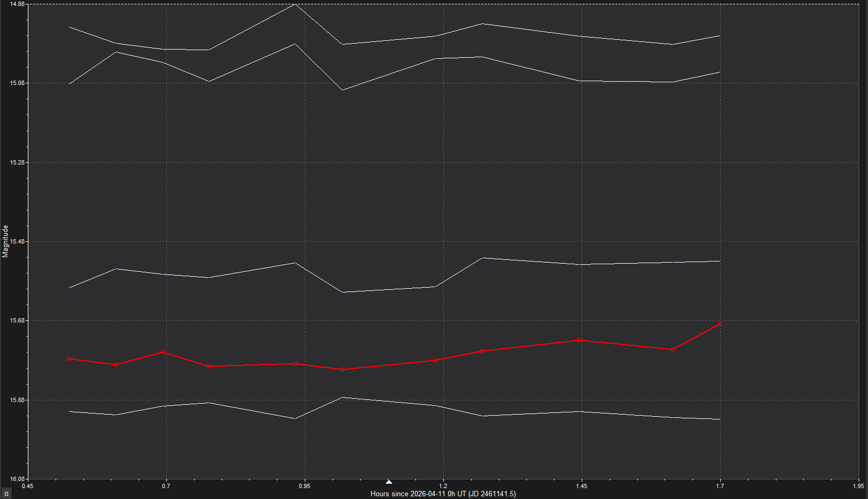Click the 16.08 magnitude tick label
Image resolution: width=868 pixels, height=499 pixels.
(17, 479)
